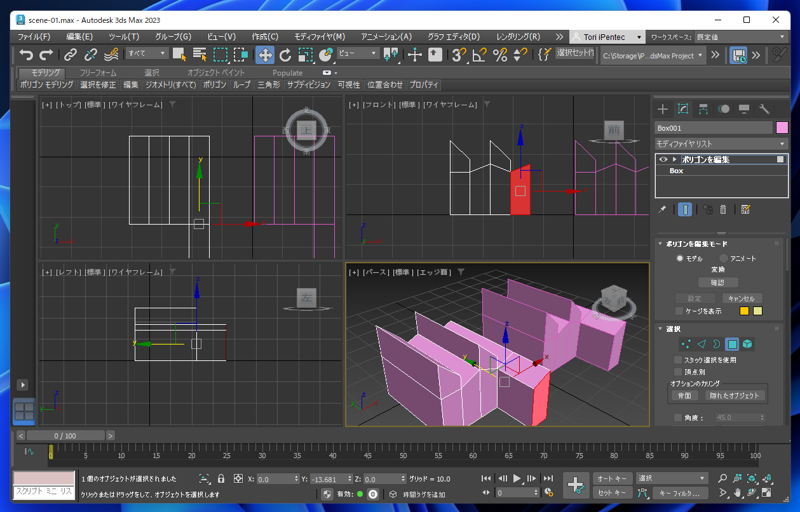Click the Redo arrow in main toolbar

46,55
